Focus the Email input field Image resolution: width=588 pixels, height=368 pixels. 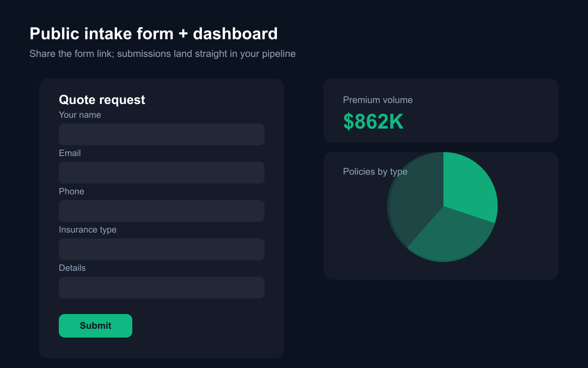coord(162,173)
